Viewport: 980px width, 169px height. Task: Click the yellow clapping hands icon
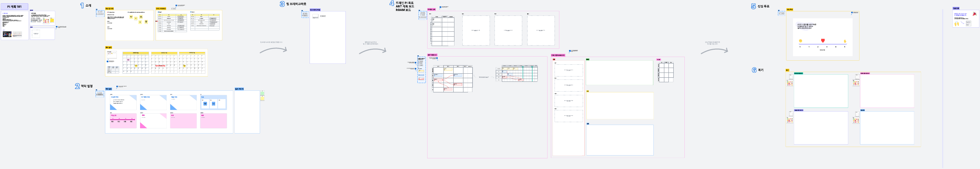coord(956,24)
